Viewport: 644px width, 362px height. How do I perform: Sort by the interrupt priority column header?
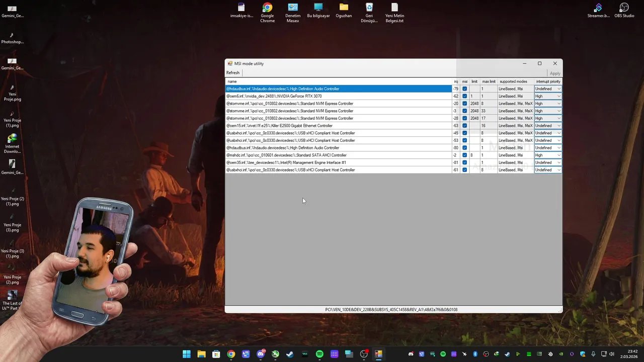[548, 81]
